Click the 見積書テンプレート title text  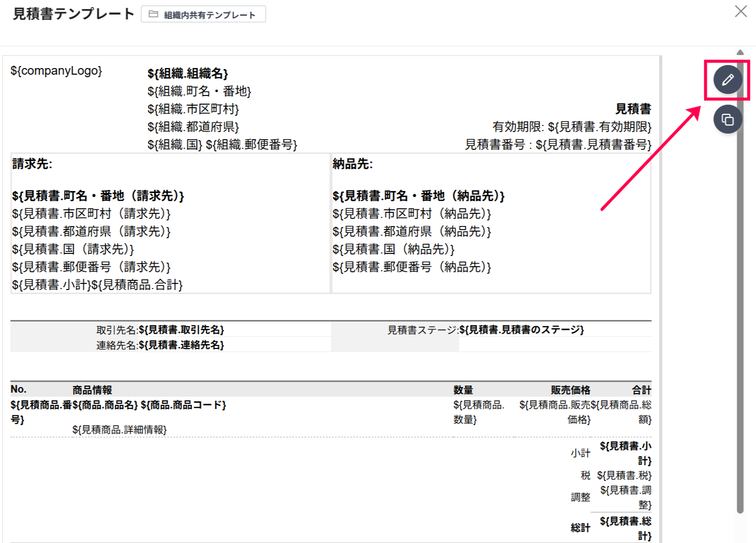(73, 14)
